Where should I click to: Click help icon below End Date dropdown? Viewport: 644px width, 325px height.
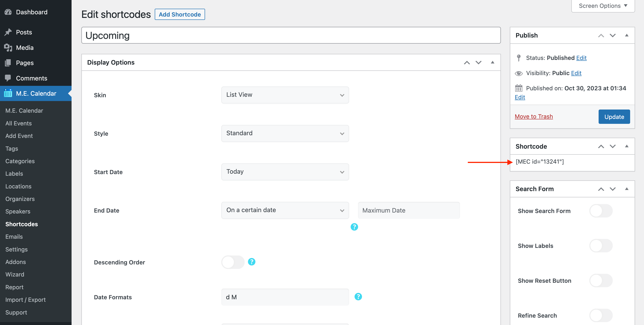coord(354,227)
